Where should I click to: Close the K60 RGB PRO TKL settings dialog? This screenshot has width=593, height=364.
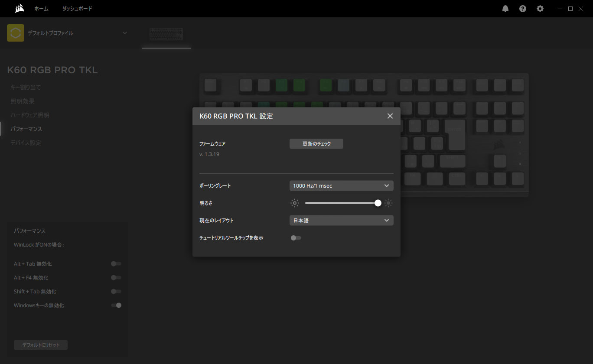coord(390,116)
